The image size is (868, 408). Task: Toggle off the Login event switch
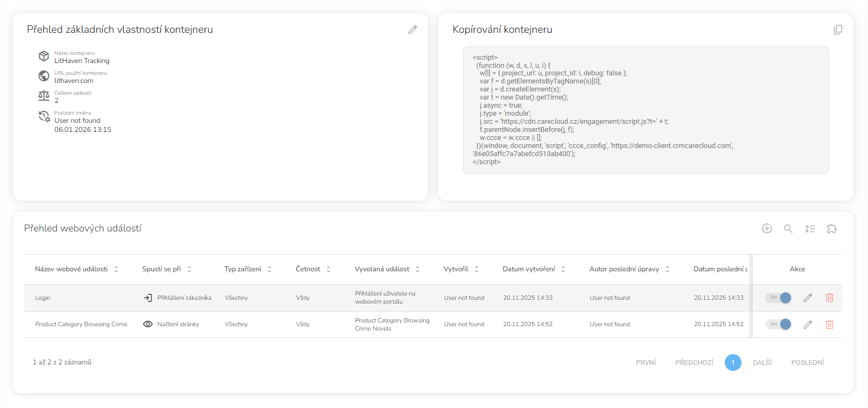click(779, 298)
